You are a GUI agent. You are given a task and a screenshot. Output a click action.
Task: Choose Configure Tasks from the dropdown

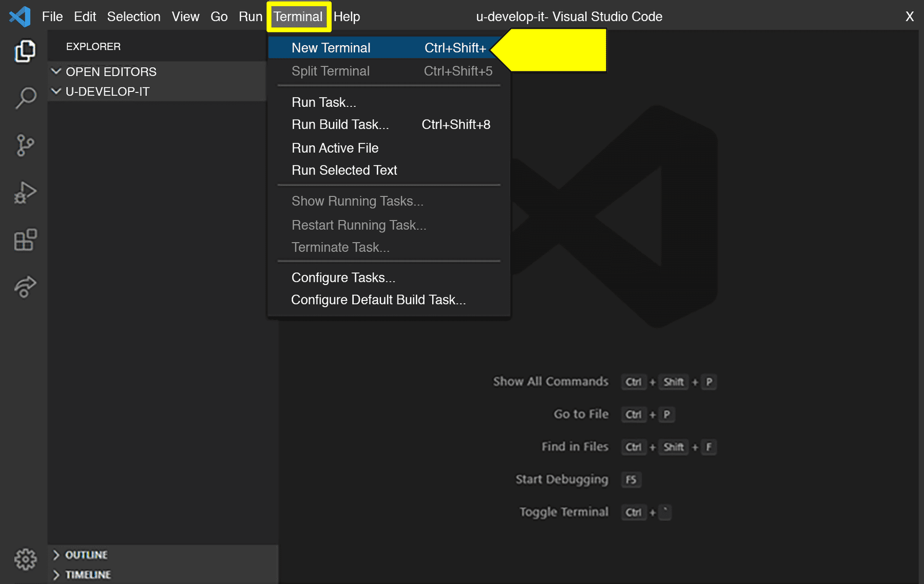(343, 277)
